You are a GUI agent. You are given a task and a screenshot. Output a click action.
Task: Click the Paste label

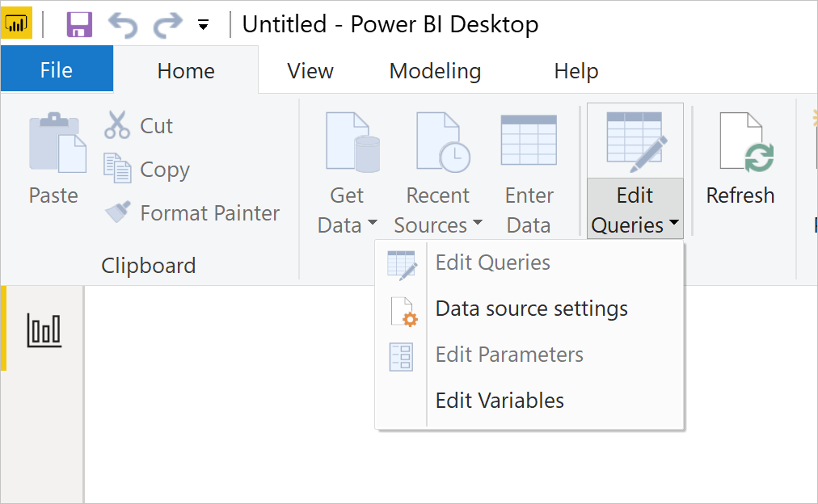click(53, 196)
